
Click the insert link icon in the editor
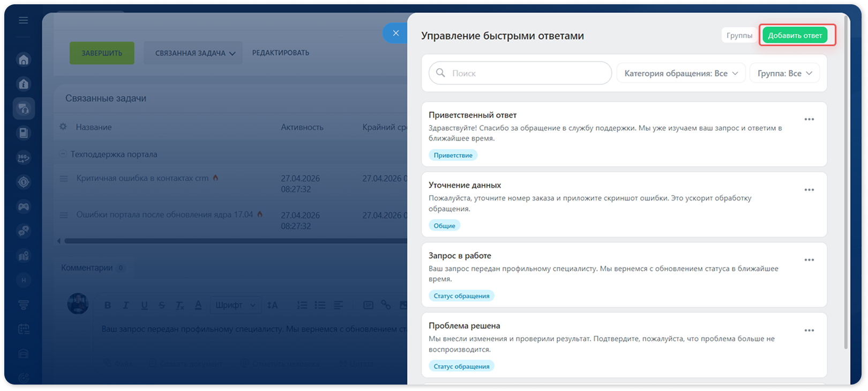[386, 305]
